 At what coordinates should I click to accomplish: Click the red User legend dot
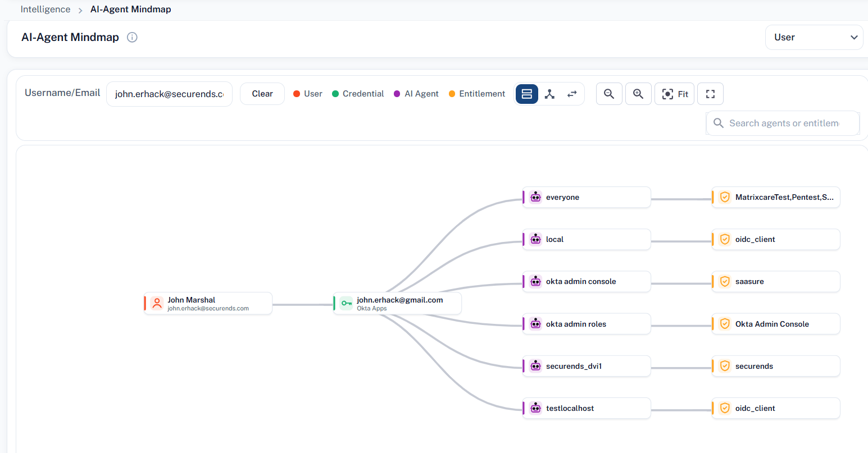point(297,94)
